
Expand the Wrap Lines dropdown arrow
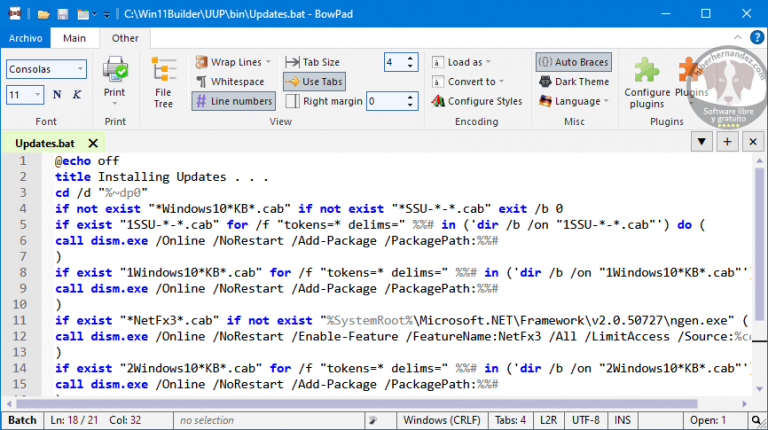[x=268, y=62]
